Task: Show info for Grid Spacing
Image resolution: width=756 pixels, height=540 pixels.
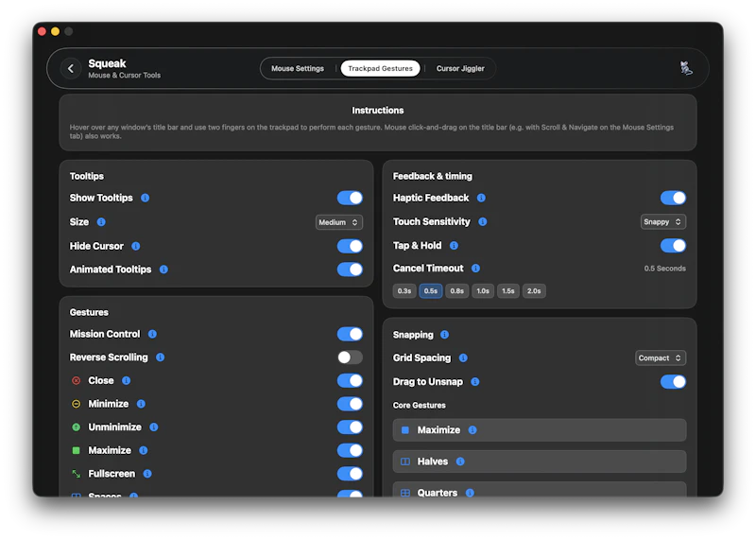Action: click(x=463, y=357)
